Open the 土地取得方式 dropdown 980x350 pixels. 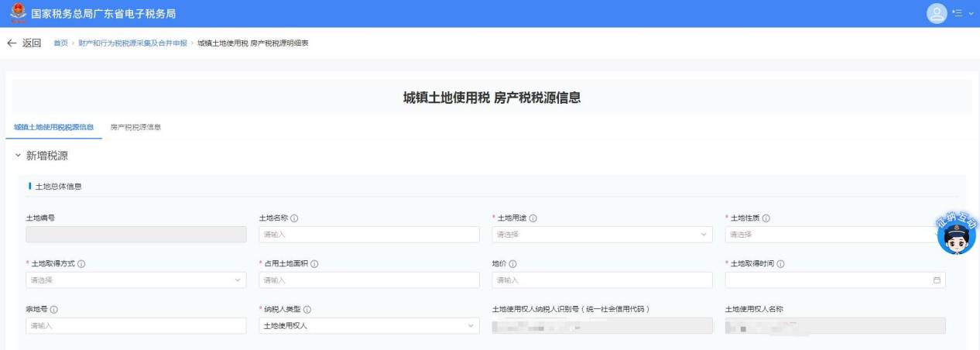point(135,280)
